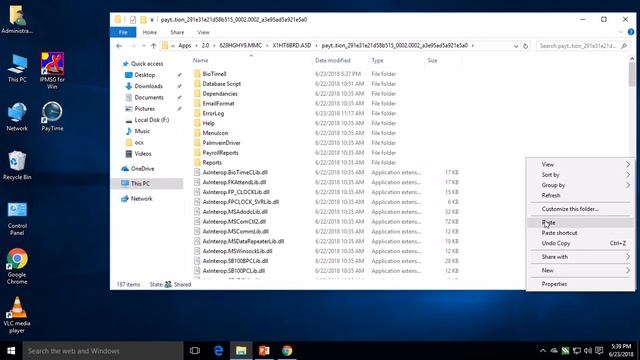Show hidden system tray icons
The width and height of the screenshot is (640, 360).
pyautogui.click(x=543, y=351)
